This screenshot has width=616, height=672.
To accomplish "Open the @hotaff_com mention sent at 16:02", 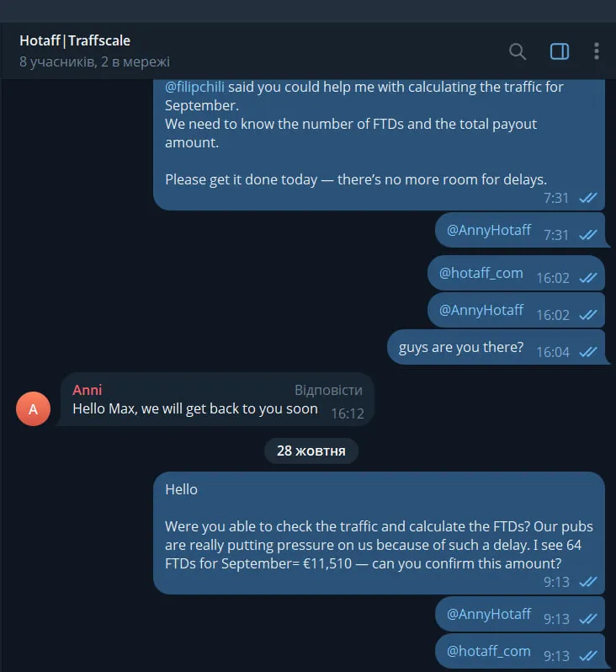I will click(x=481, y=273).
